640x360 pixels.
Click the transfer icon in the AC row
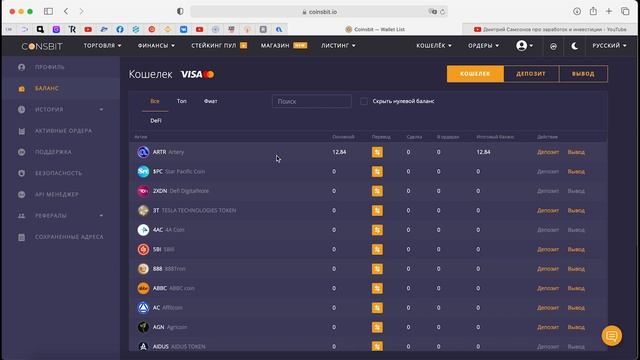377,307
